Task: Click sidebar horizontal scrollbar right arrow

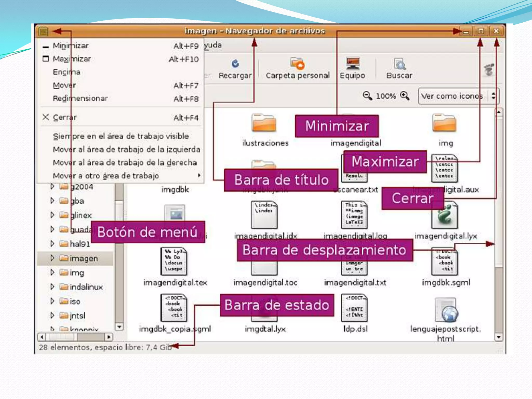Action: tap(109, 337)
